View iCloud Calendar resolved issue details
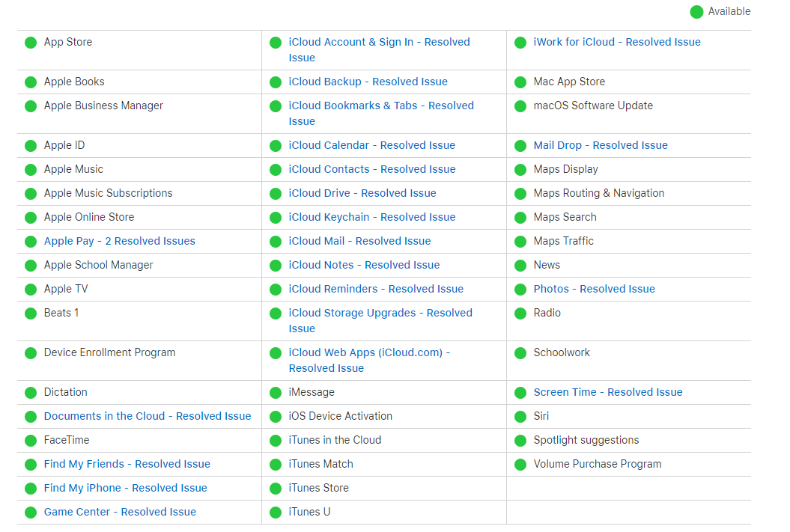This screenshot has width=790, height=532. pyautogui.click(x=372, y=145)
